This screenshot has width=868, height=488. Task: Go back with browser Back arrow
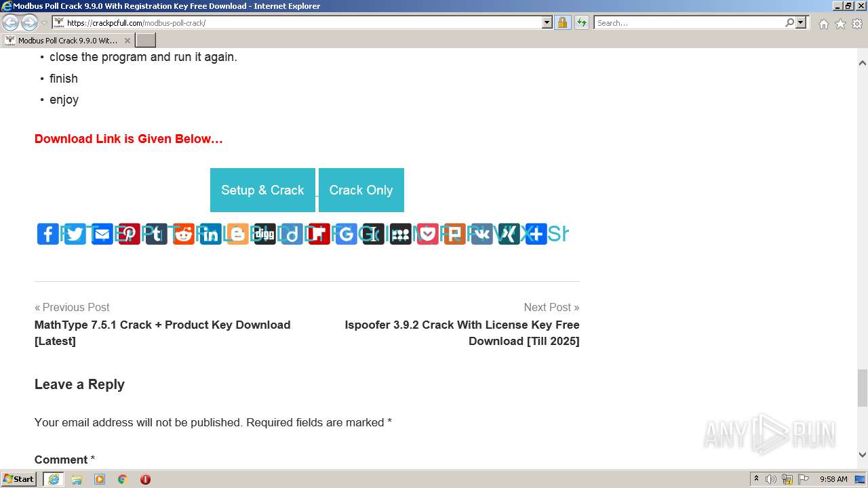coord(11,22)
